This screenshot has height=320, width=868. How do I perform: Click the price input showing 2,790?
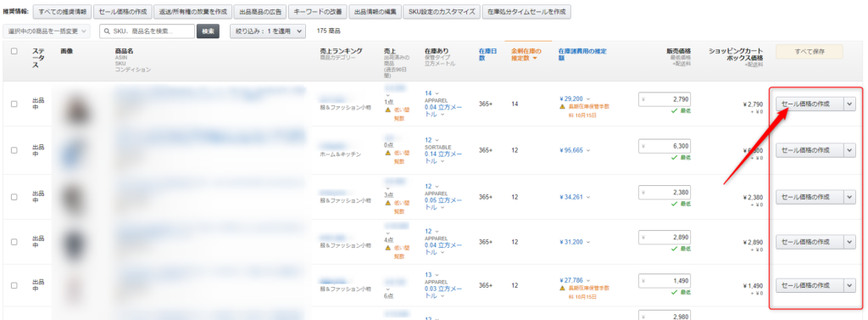pyautogui.click(x=665, y=98)
